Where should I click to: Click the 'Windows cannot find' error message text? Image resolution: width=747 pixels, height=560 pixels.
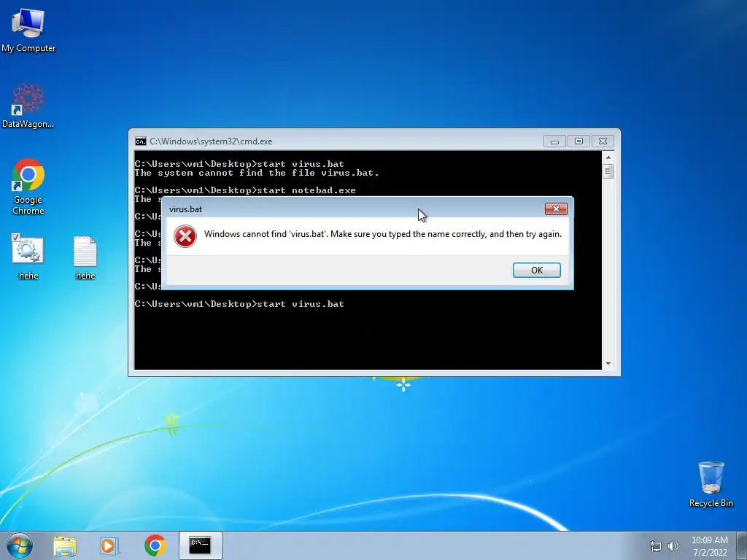[x=382, y=234]
